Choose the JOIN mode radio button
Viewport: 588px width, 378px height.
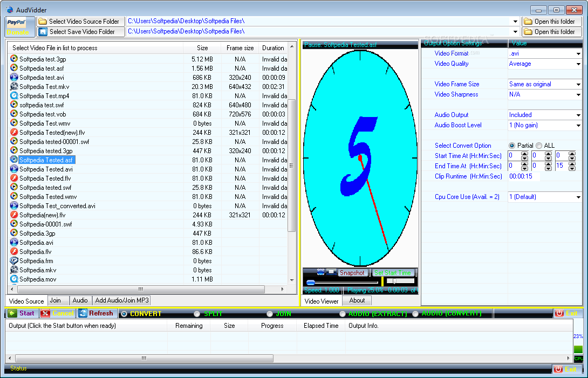coord(270,313)
